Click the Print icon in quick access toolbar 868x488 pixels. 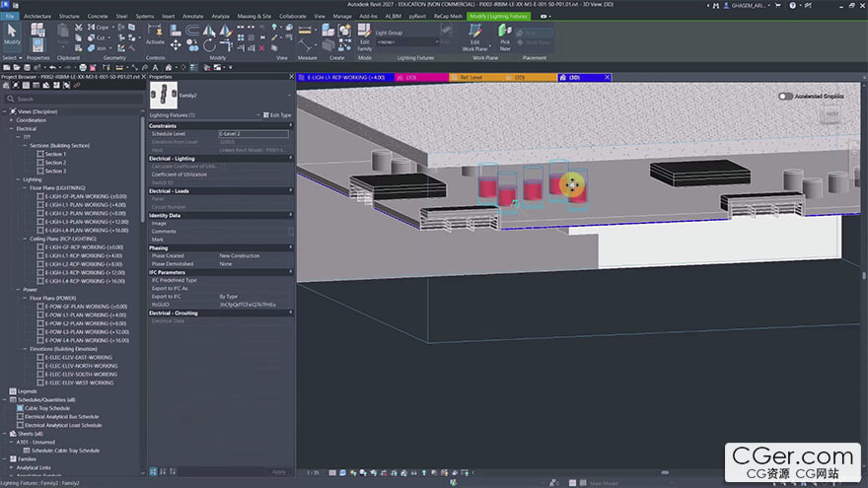(x=83, y=67)
